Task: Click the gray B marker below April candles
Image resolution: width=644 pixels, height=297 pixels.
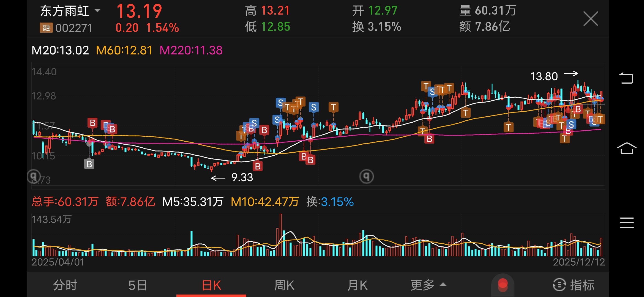Action: (89, 164)
